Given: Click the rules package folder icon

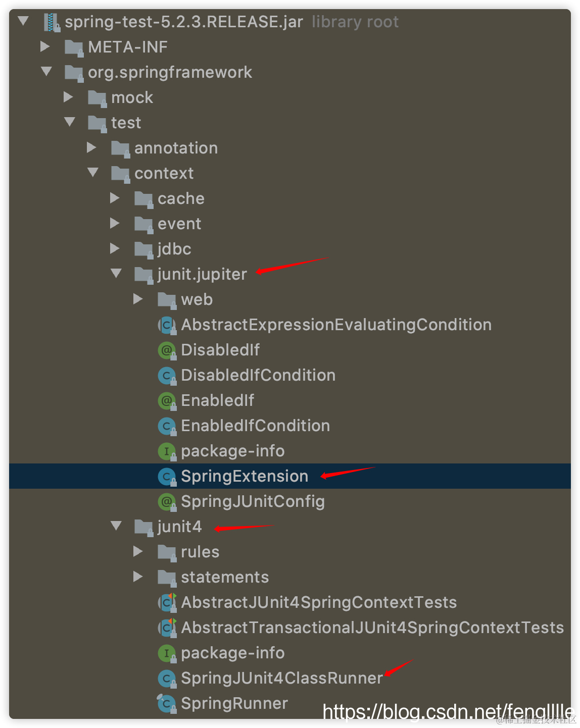Looking at the screenshot, I should (167, 553).
